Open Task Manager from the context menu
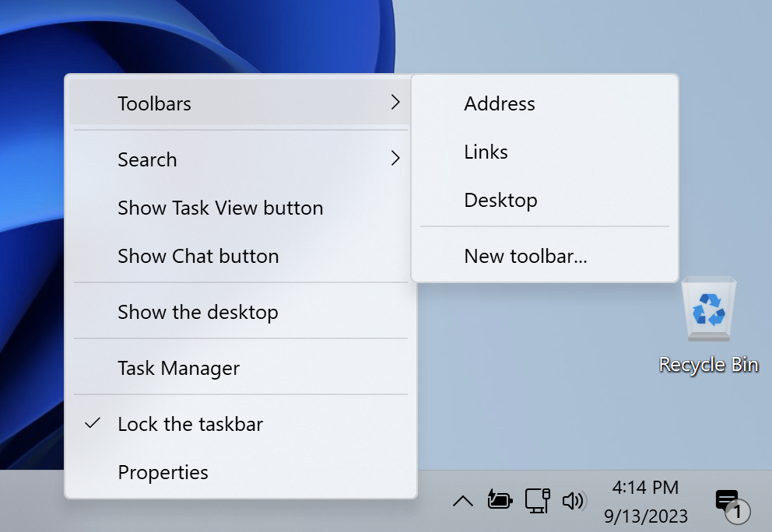 pyautogui.click(x=179, y=369)
